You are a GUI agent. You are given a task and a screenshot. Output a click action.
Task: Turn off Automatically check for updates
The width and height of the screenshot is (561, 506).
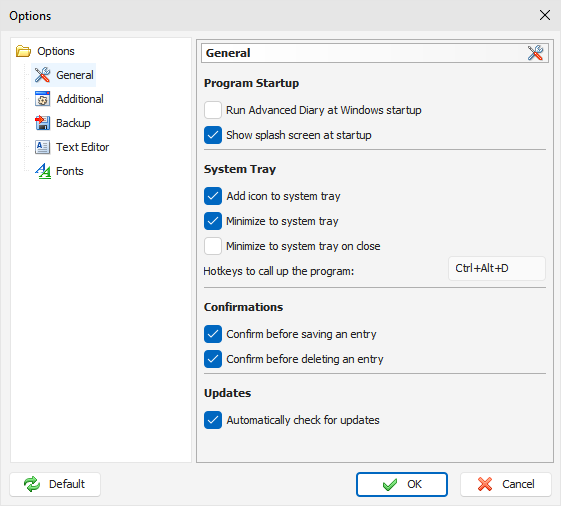click(x=213, y=420)
